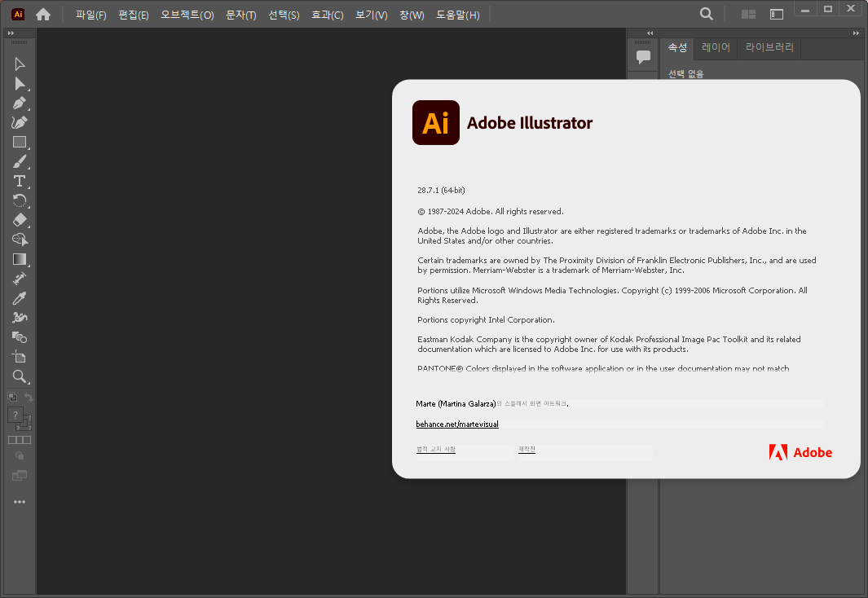This screenshot has height=598, width=868.
Task: Switch to the 레이어 tab
Action: tap(716, 47)
